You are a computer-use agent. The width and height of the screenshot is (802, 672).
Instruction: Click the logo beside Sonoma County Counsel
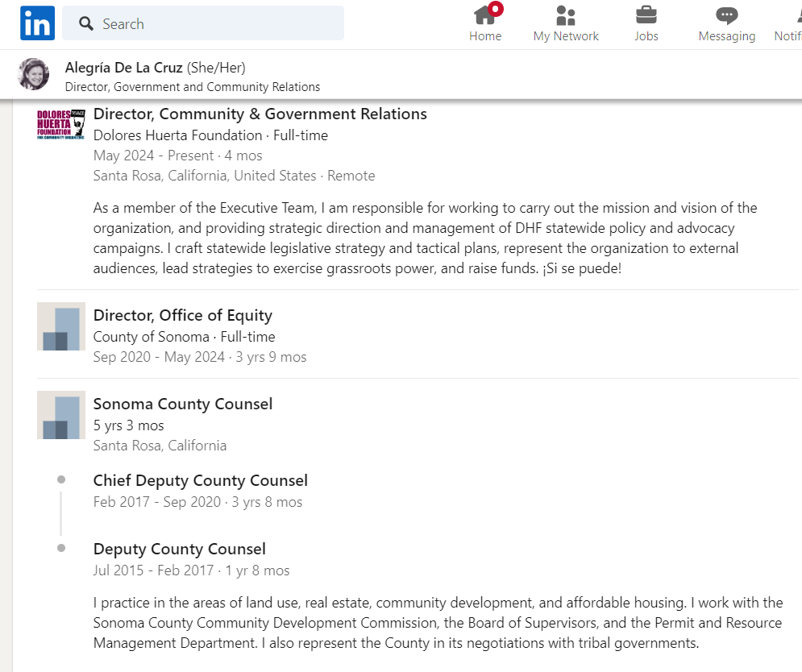pos(61,415)
